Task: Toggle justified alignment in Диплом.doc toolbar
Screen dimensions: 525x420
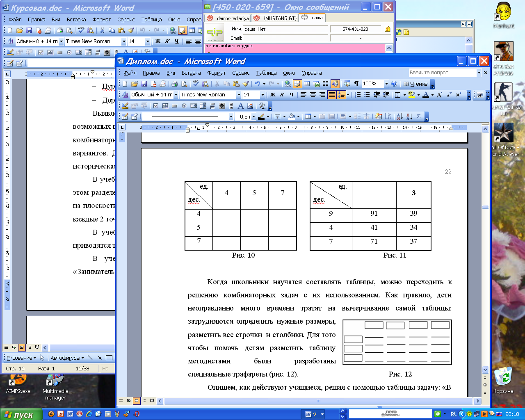Action: tap(331, 95)
